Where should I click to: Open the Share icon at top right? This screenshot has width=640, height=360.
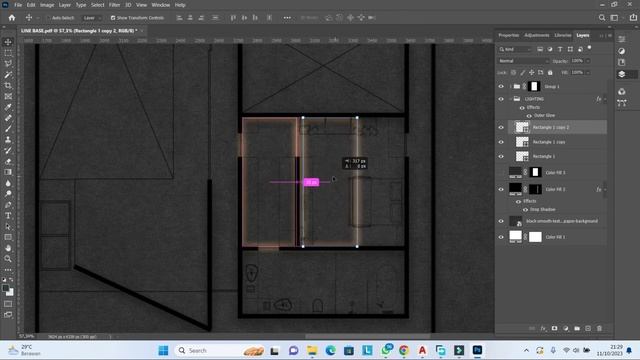coord(633,18)
